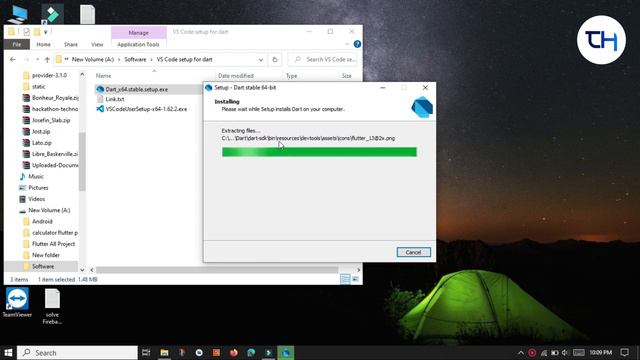
Task: Switch to the Home ribbon tab
Action: 43,44
